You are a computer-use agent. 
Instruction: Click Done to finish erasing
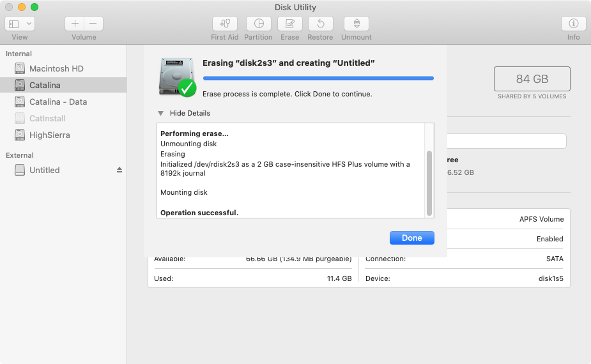point(411,238)
